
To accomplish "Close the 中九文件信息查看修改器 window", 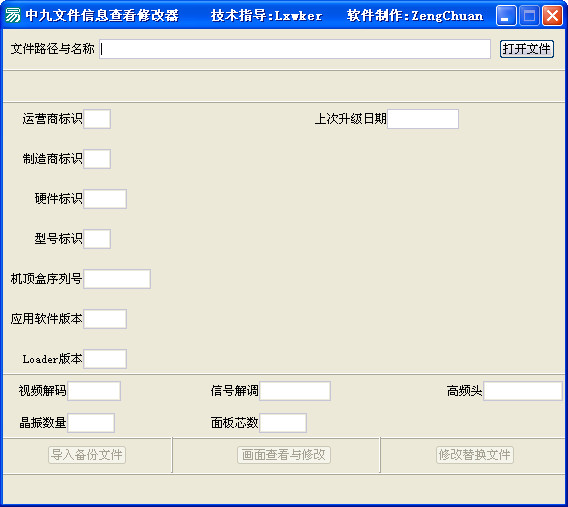I will click(552, 16).
